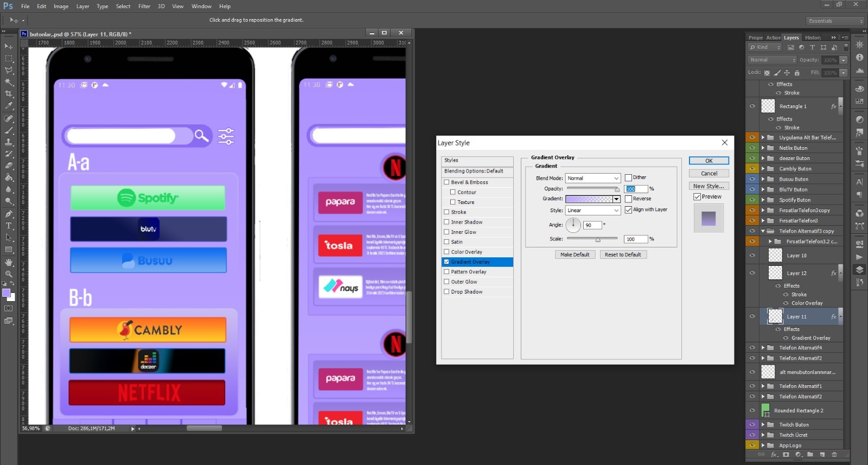
Task: Select the Clone Stamp tool
Action: click(9, 142)
